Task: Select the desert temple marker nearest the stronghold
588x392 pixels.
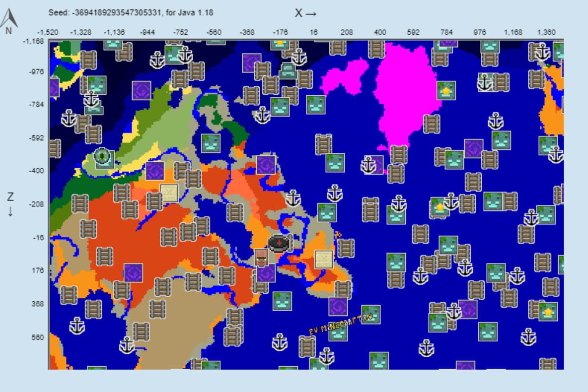Action: (x=169, y=194)
